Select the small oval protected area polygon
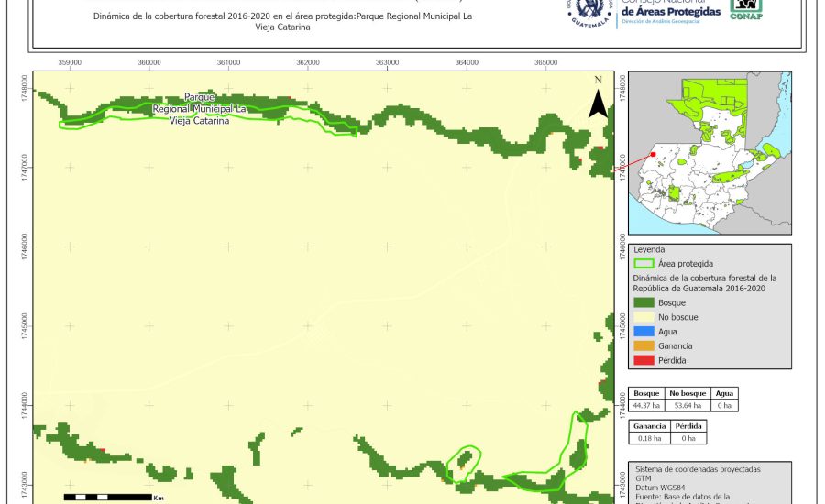 click(464, 462)
